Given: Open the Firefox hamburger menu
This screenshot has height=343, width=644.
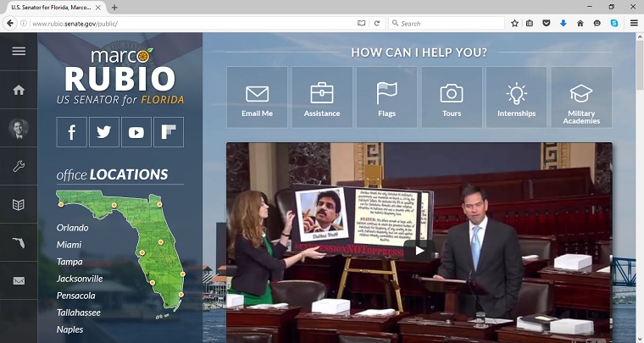Looking at the screenshot, I should [634, 24].
